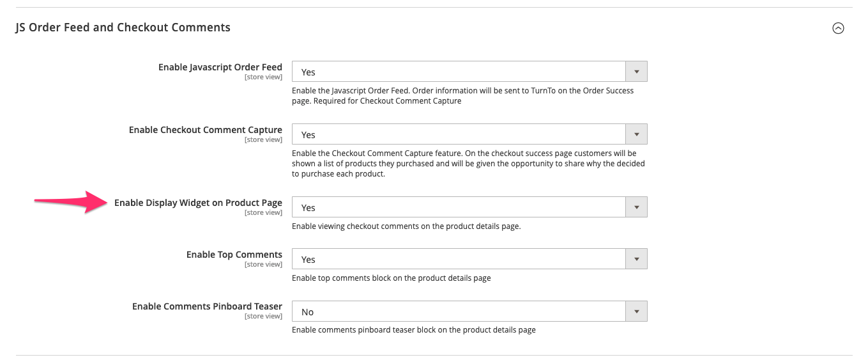868x362 pixels.
Task: Open the Enable Javascript Order Feed dropdown
Action: coord(458,72)
